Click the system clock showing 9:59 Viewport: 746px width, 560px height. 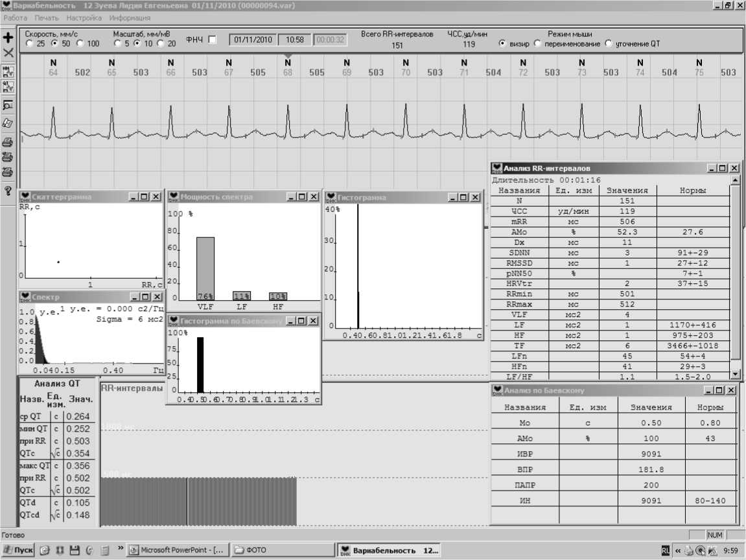tap(731, 551)
